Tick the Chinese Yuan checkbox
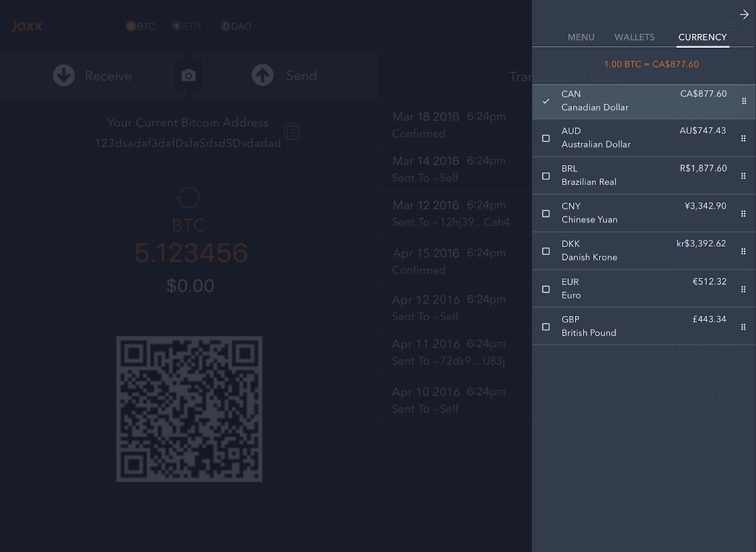The image size is (756, 552). coord(546,213)
